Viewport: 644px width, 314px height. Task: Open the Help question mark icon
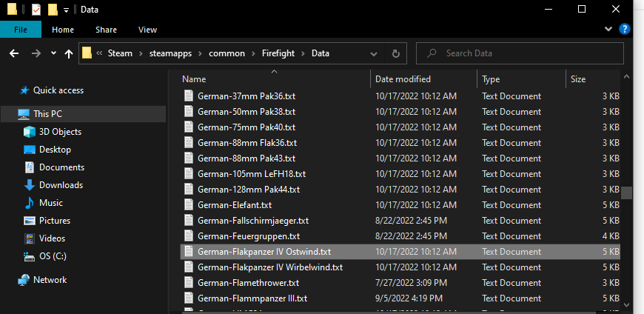point(625,30)
